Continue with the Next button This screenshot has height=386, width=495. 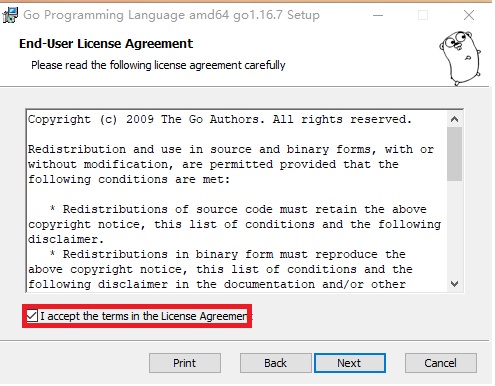point(350,363)
